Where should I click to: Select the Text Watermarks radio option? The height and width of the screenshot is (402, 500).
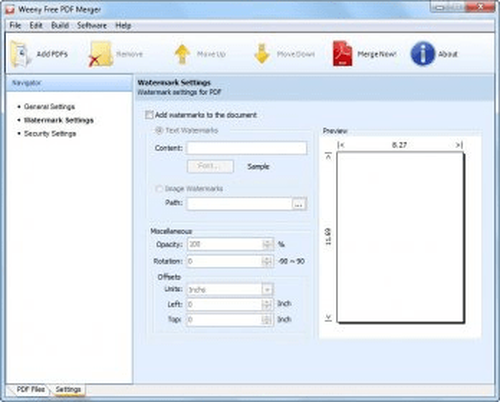pyautogui.click(x=159, y=130)
